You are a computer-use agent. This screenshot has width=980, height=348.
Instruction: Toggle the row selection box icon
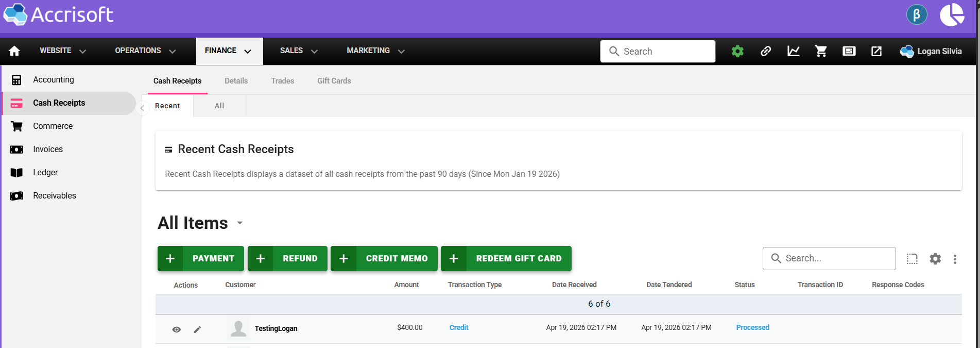pyautogui.click(x=912, y=259)
